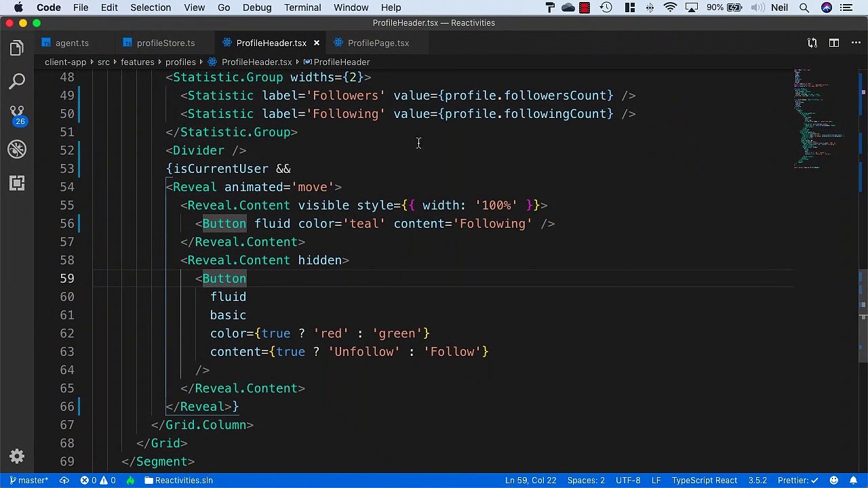The height and width of the screenshot is (488, 868).
Task: Open the Edit menu
Action: (x=109, y=7)
